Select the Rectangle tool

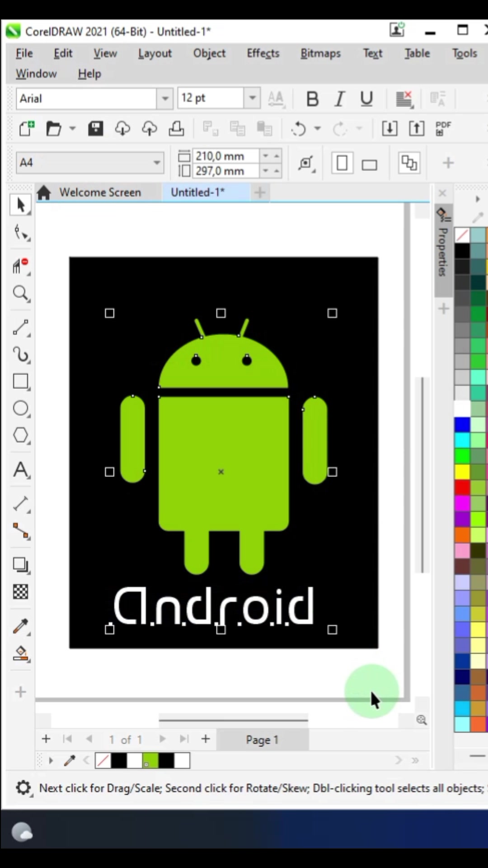tap(21, 382)
